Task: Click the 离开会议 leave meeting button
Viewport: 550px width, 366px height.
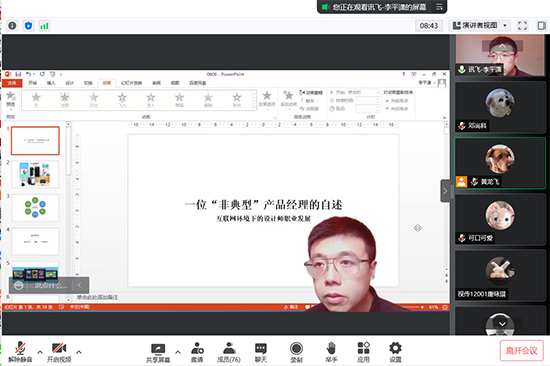Action: 522,351
